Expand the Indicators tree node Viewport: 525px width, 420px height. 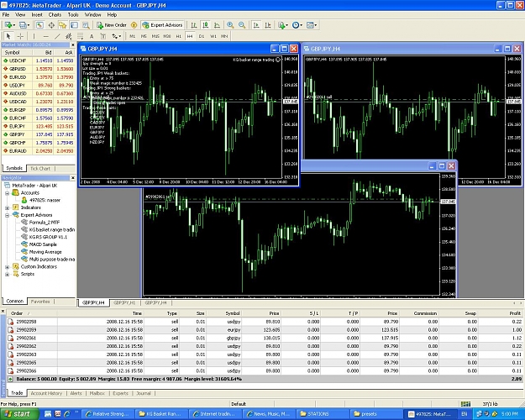7,207
